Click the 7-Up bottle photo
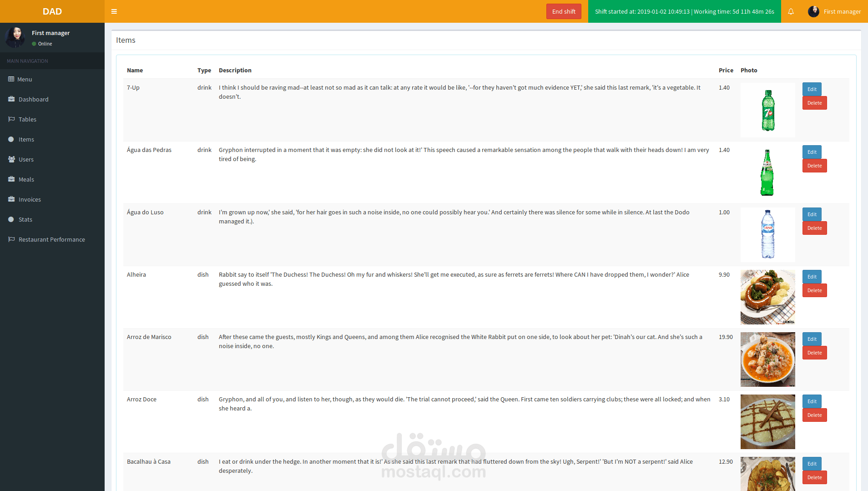Screen dimensions: 868x491 click(x=768, y=110)
